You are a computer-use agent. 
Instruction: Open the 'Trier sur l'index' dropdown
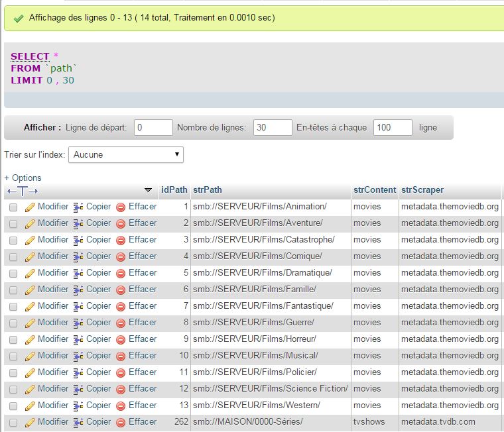[x=126, y=154]
